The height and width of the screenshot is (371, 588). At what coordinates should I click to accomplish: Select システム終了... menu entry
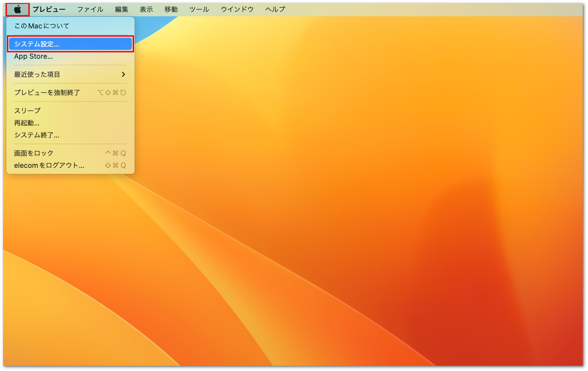[70, 135]
